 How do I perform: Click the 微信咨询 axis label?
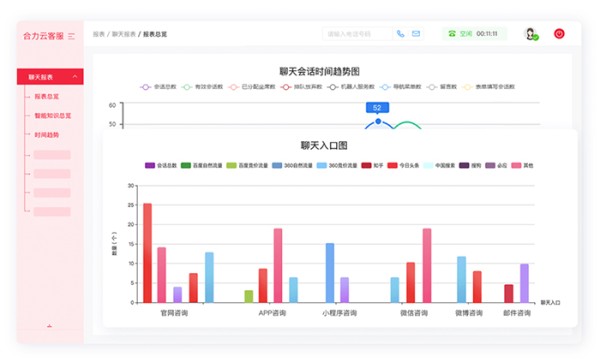click(x=414, y=313)
